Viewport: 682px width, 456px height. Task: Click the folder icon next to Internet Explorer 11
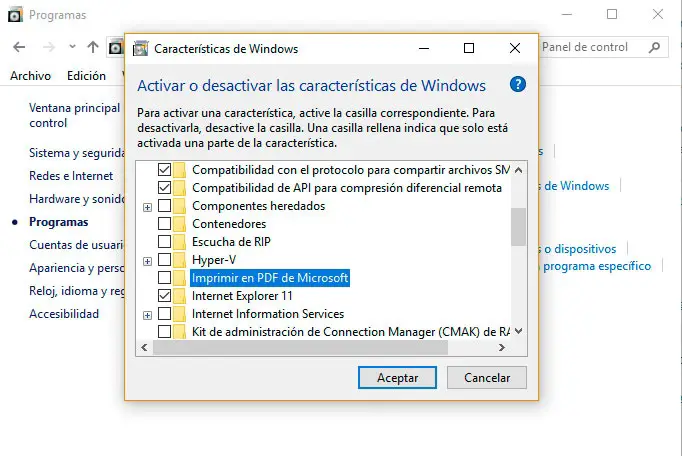[179, 296]
